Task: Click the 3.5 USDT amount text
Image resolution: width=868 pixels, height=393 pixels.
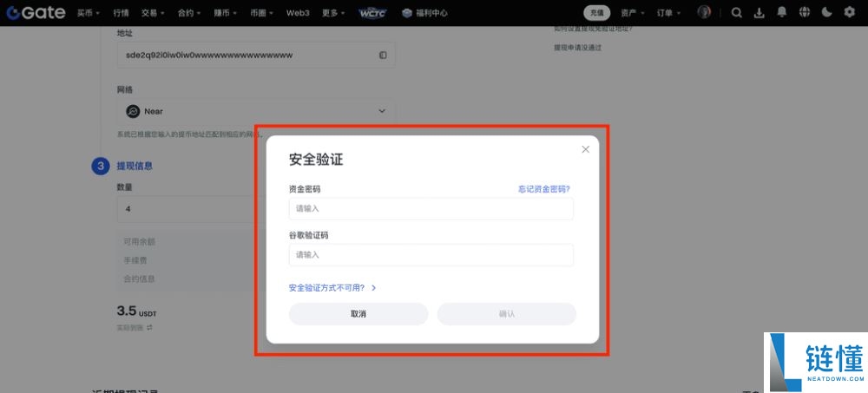Action: click(137, 311)
